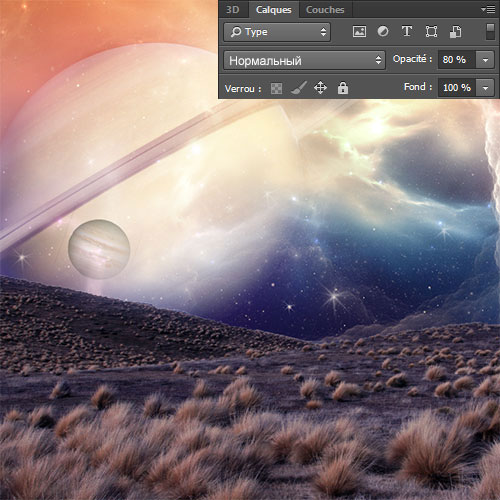500x500 pixels.
Task: Filter by pixel layers icon
Action: 359,32
